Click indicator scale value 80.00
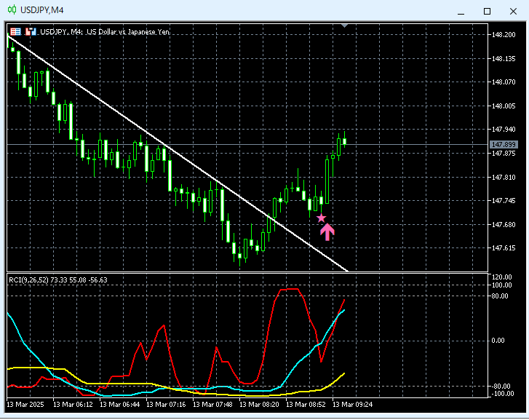The image size is (529, 420). pos(500,296)
